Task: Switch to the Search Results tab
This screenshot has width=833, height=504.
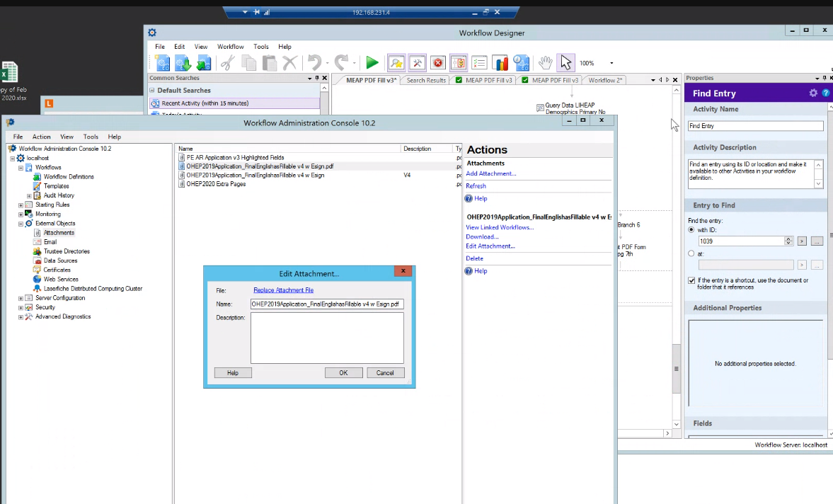Action: click(x=426, y=80)
